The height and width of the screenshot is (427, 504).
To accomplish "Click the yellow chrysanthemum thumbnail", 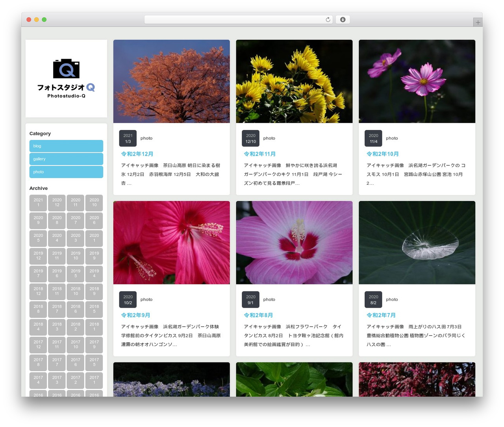I will click(x=294, y=81).
